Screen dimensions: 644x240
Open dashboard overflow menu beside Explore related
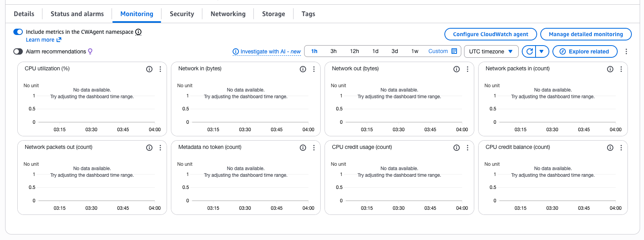[626, 51]
